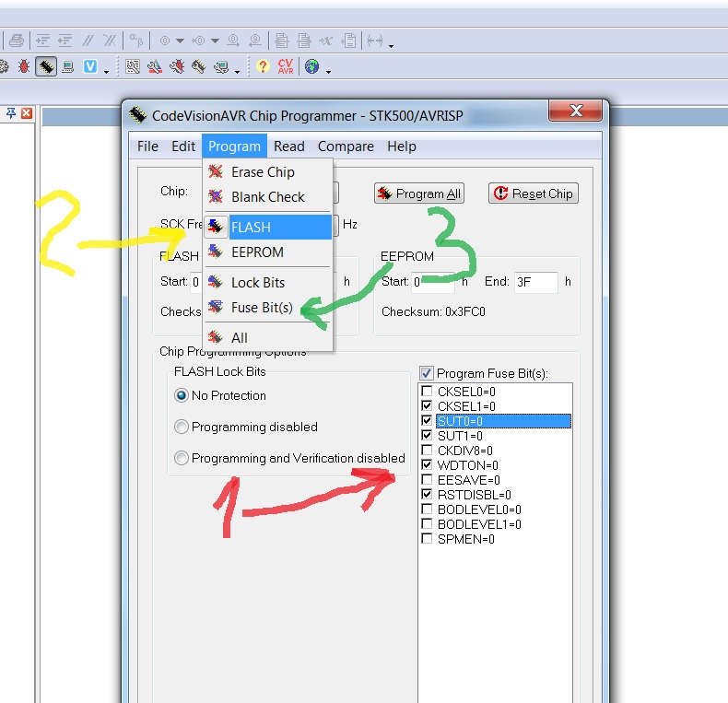Screen dimensions: 728x703
Task: Open overflow arrow beside the globe icon
Action: click(328, 71)
